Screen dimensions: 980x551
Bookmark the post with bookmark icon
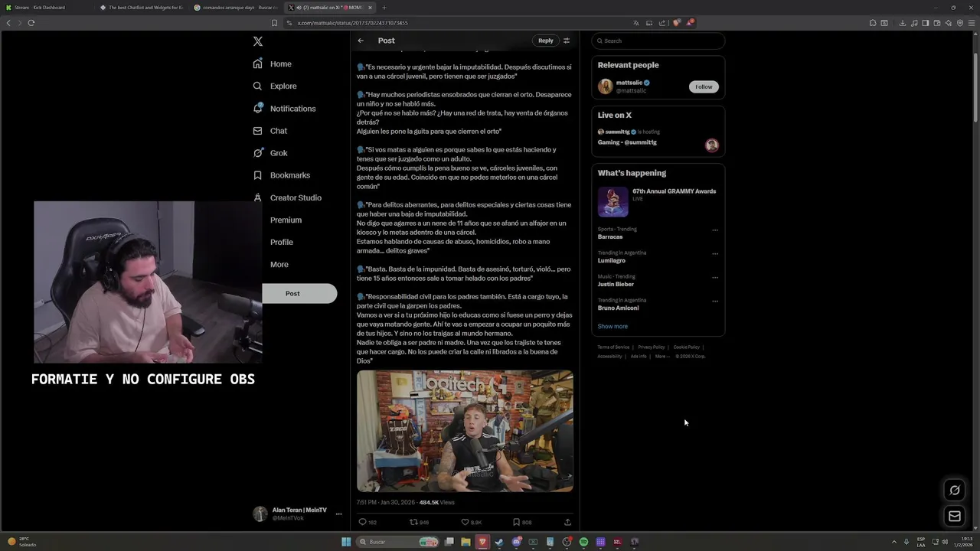tap(517, 522)
